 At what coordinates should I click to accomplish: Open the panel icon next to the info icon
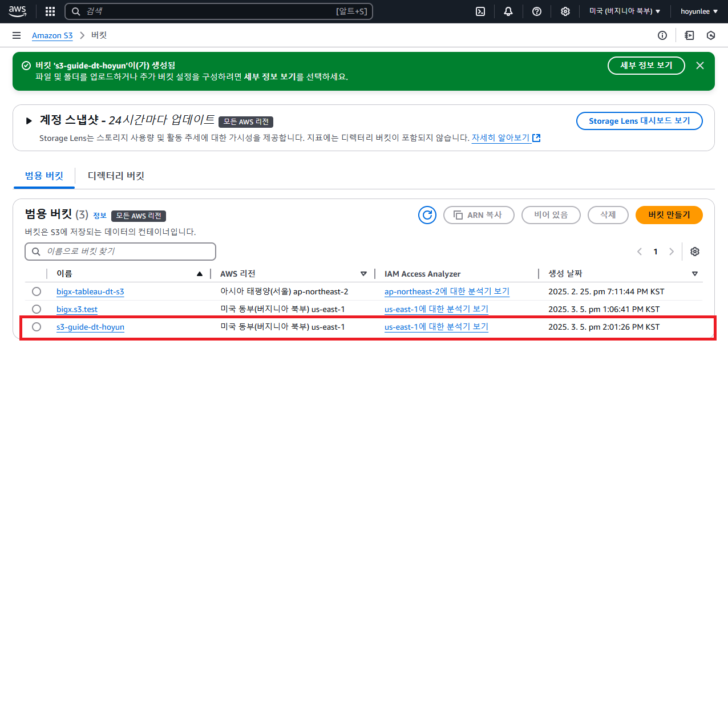689,35
